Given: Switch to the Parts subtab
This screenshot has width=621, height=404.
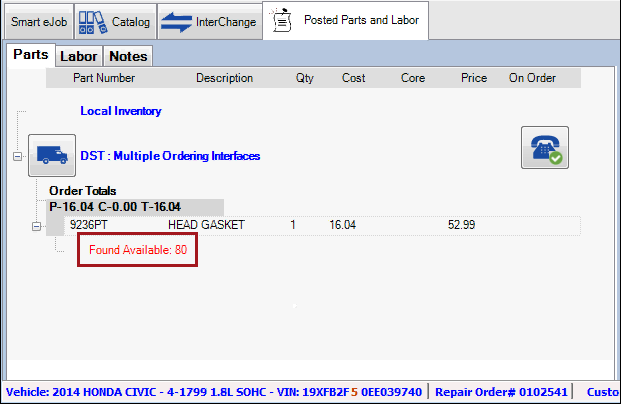Looking at the screenshot, I should point(31,55).
